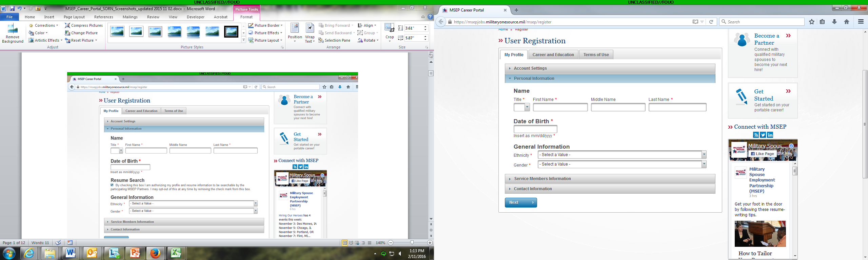This screenshot has width=868, height=260.
Task: Expand the Picture Border dropdown
Action: click(x=265, y=25)
